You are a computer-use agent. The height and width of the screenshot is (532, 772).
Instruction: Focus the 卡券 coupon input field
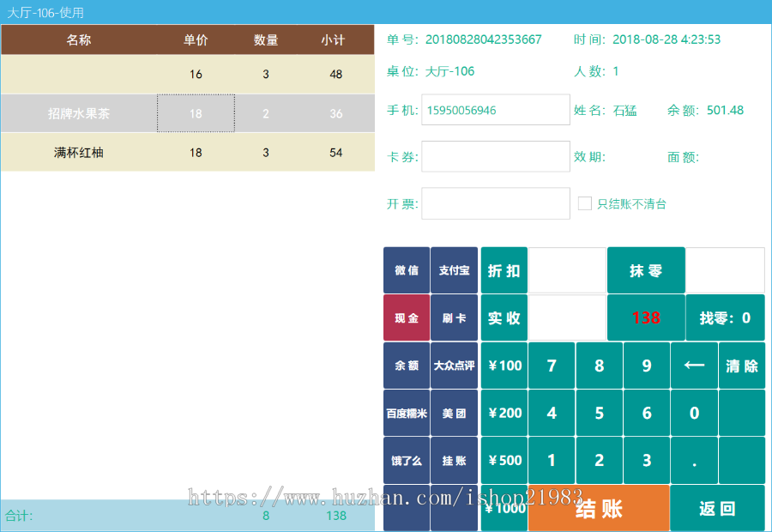pyautogui.click(x=496, y=157)
